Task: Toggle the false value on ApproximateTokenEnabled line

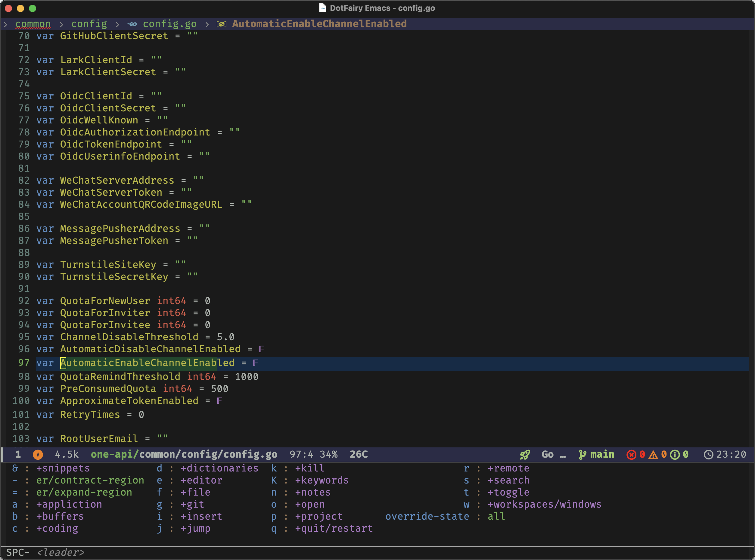Action: click(x=219, y=401)
